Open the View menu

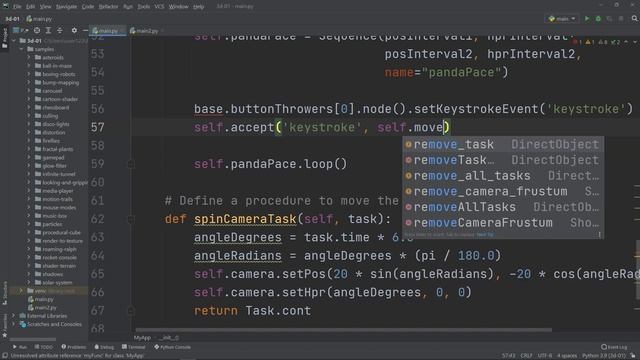pyautogui.click(x=45, y=7)
